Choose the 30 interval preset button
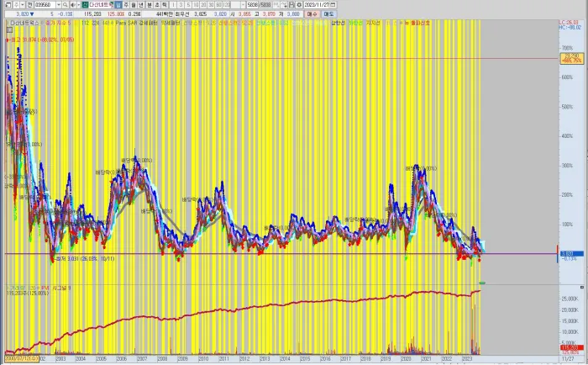The height and width of the screenshot is (365, 588). [x=211, y=5]
